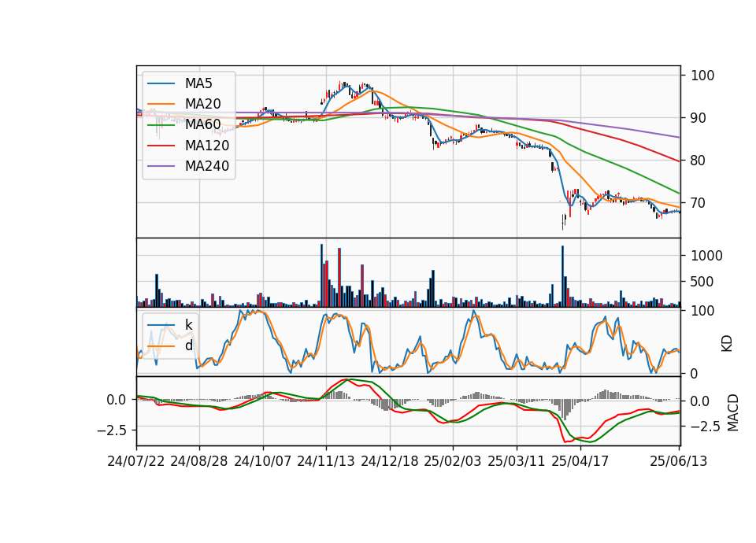Click the 24/12/18 date tick label
The height and width of the screenshot is (543, 756).
pyautogui.click(x=390, y=461)
